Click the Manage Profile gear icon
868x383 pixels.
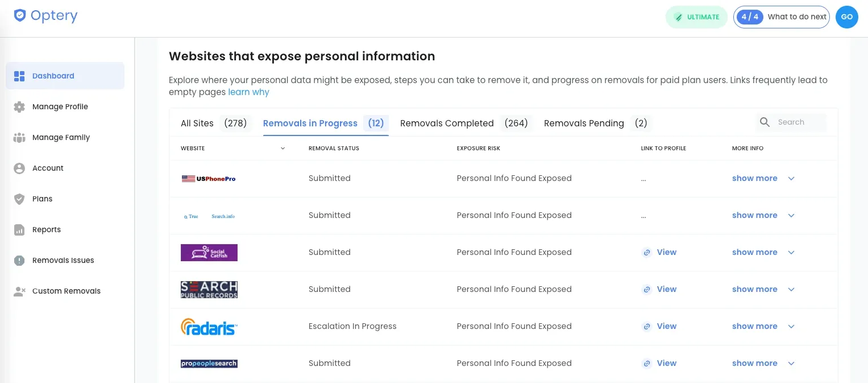click(x=19, y=106)
